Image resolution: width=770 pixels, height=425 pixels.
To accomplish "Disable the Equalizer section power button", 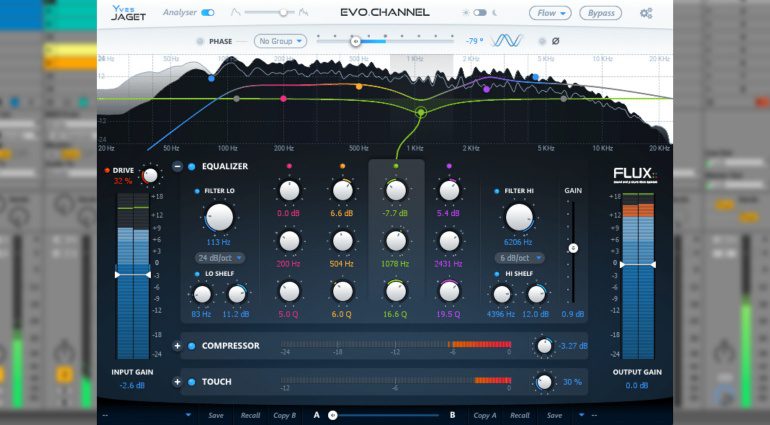I will point(191,166).
